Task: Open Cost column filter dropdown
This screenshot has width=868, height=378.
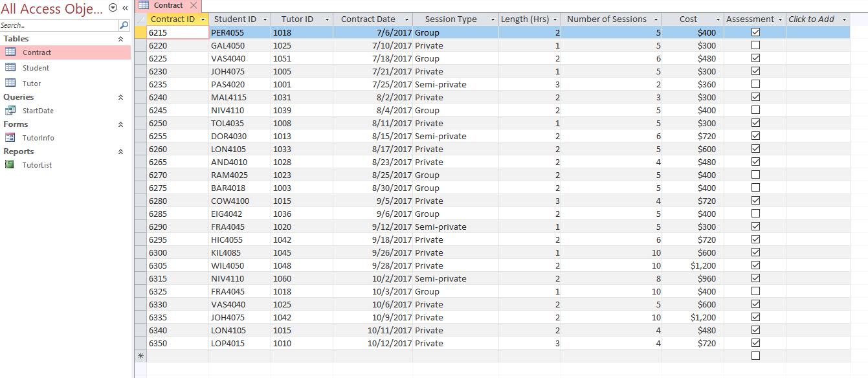Action: click(718, 20)
